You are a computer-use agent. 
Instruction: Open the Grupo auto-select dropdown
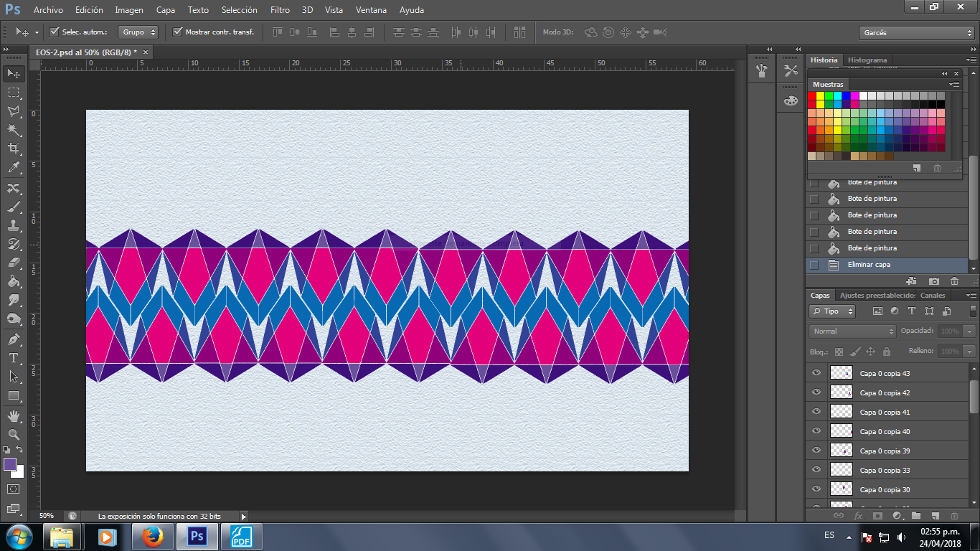pyautogui.click(x=139, y=32)
